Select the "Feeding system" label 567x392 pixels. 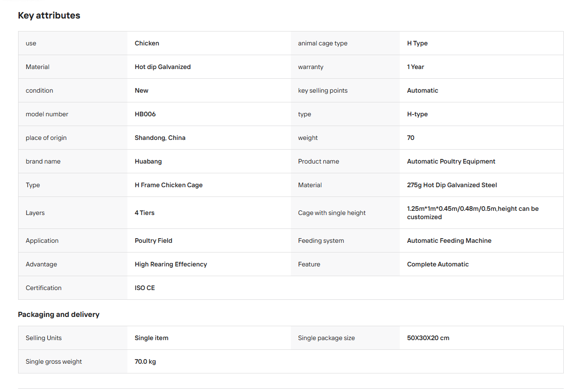pos(321,240)
